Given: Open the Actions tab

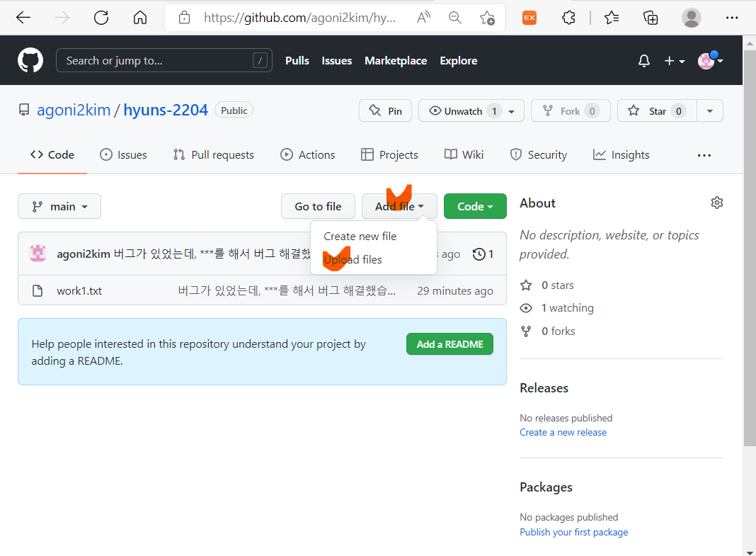Looking at the screenshot, I should (308, 155).
